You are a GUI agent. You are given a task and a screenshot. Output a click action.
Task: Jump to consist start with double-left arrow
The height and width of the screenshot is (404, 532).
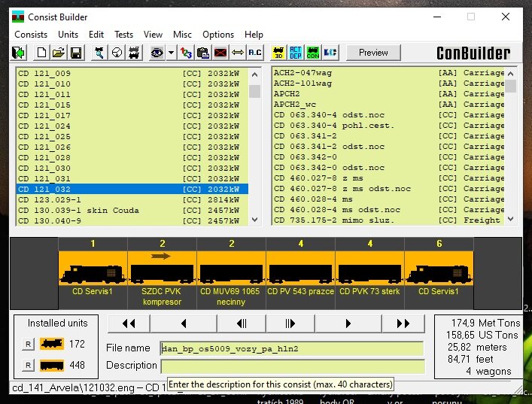(129, 324)
